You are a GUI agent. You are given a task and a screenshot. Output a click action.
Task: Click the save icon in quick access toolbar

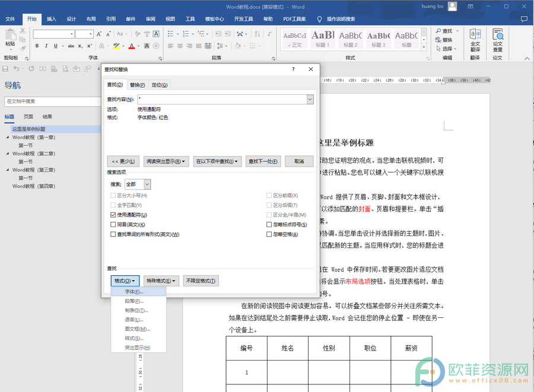click(x=5, y=69)
